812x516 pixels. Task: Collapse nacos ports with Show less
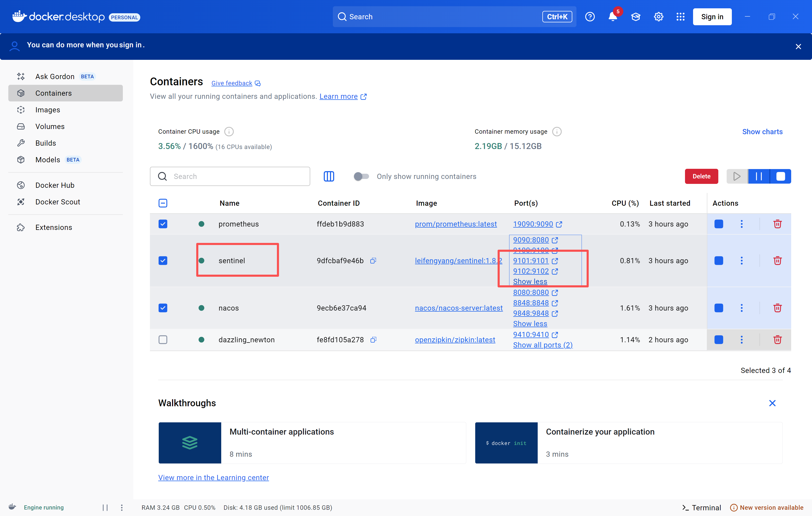[530, 324]
